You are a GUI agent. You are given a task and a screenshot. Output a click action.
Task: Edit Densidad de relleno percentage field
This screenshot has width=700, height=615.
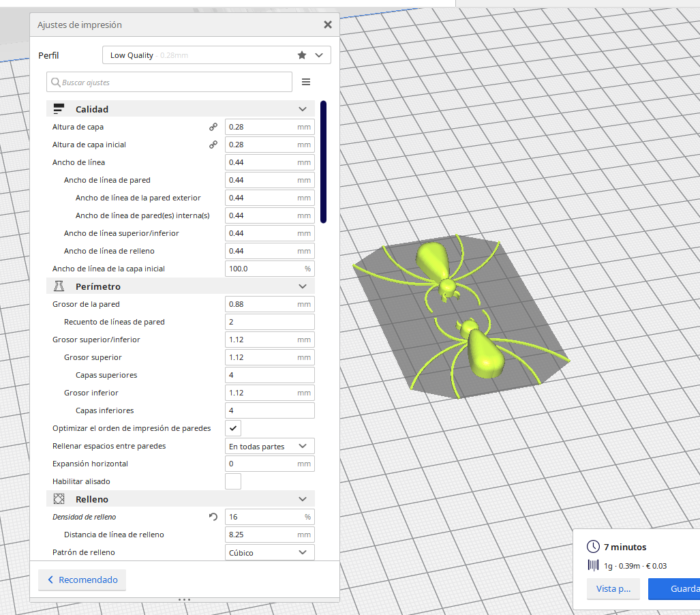click(270, 517)
